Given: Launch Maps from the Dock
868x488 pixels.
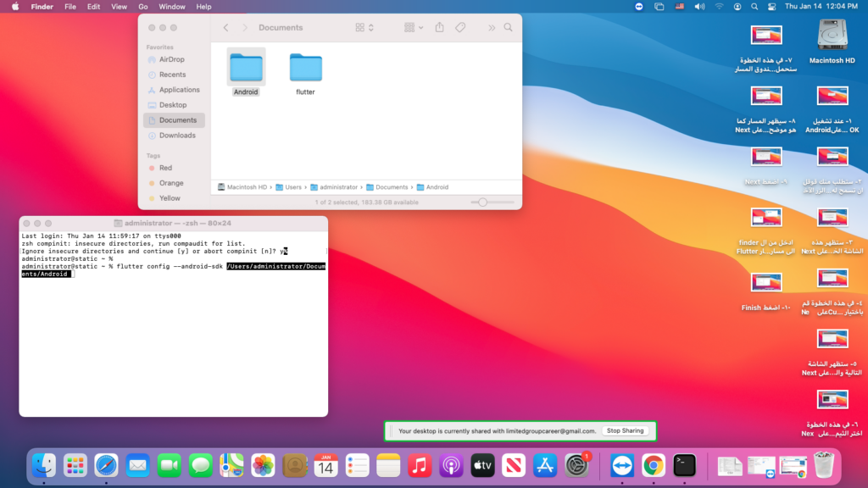Looking at the screenshot, I should [x=231, y=465].
